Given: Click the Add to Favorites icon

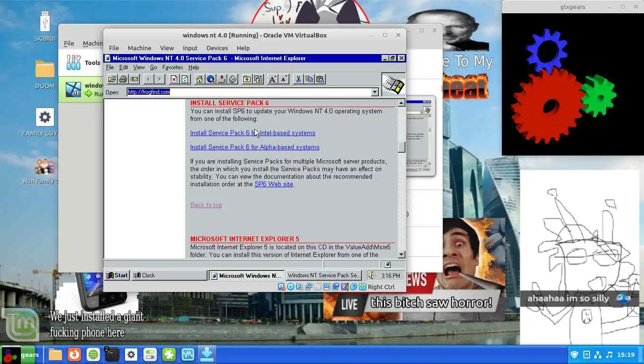Looking at the screenshot, I should coord(258,79).
